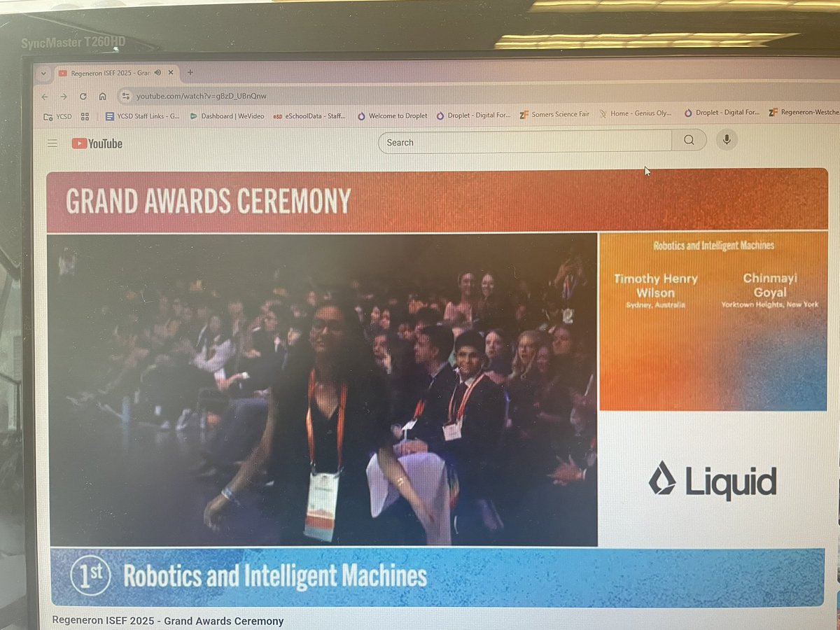Close the Regeneron ISEF 2025 tab

click(x=171, y=73)
